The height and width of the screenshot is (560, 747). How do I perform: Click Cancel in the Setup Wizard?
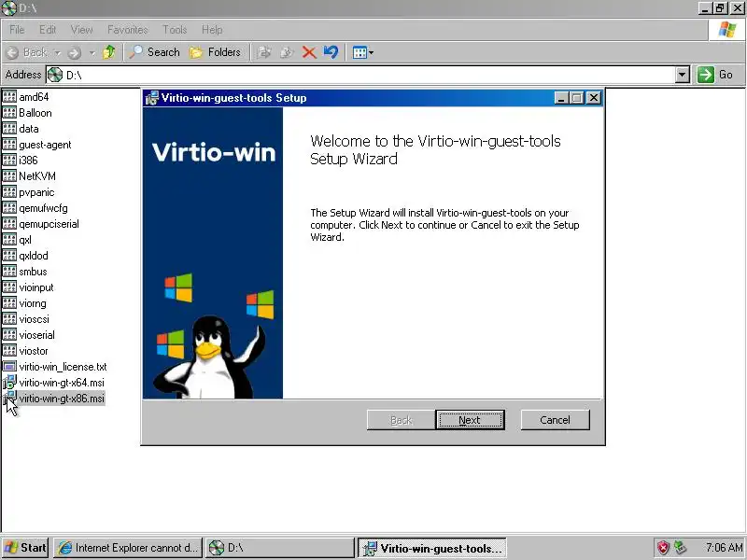(x=555, y=420)
